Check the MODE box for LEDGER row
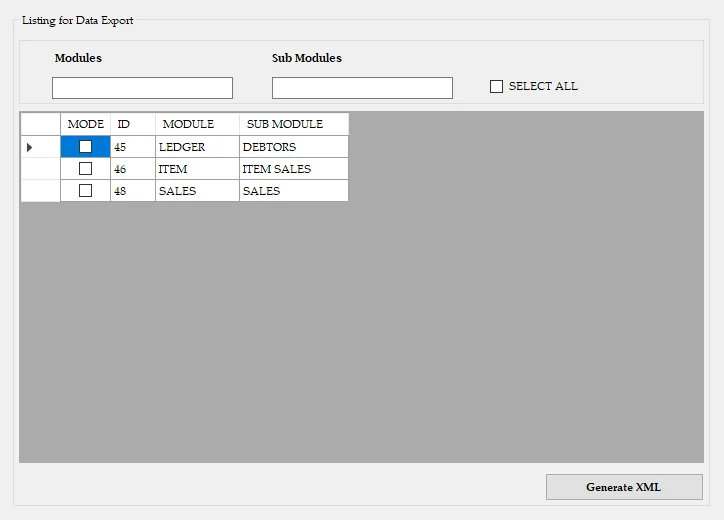 point(85,146)
